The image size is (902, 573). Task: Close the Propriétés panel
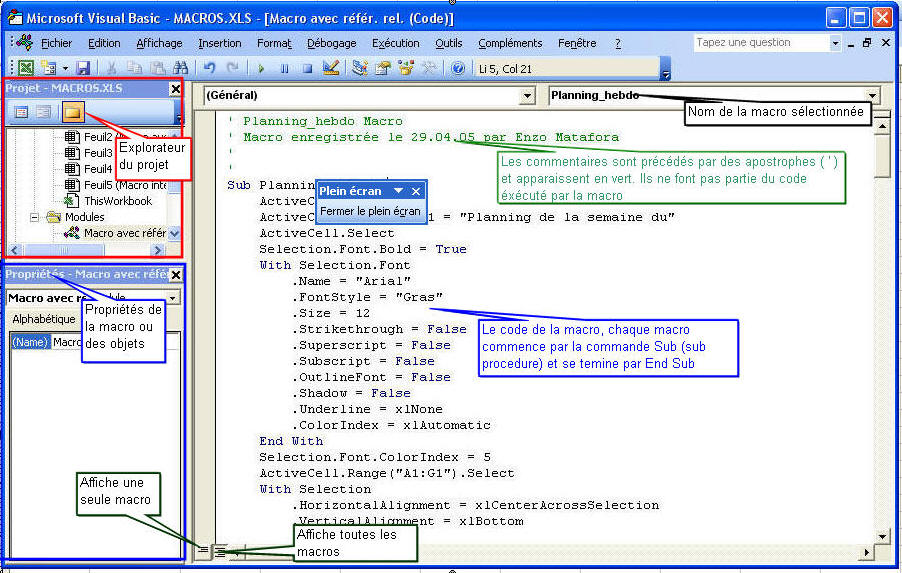click(x=176, y=275)
